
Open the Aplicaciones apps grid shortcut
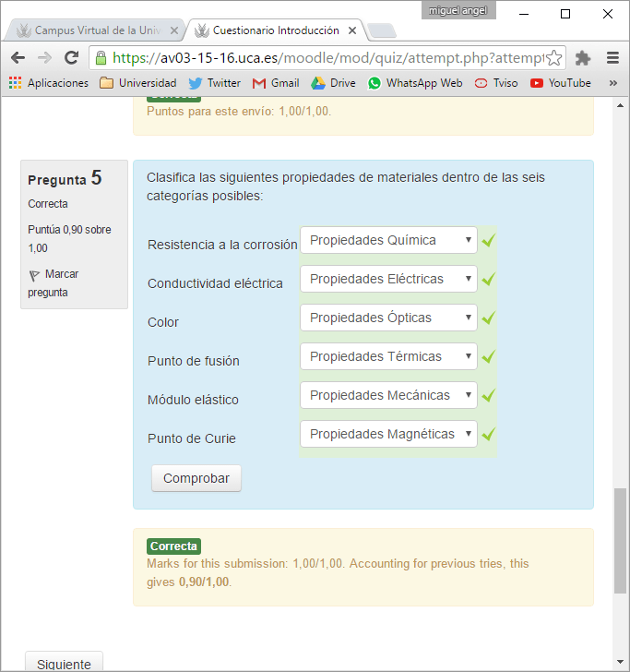coord(48,83)
